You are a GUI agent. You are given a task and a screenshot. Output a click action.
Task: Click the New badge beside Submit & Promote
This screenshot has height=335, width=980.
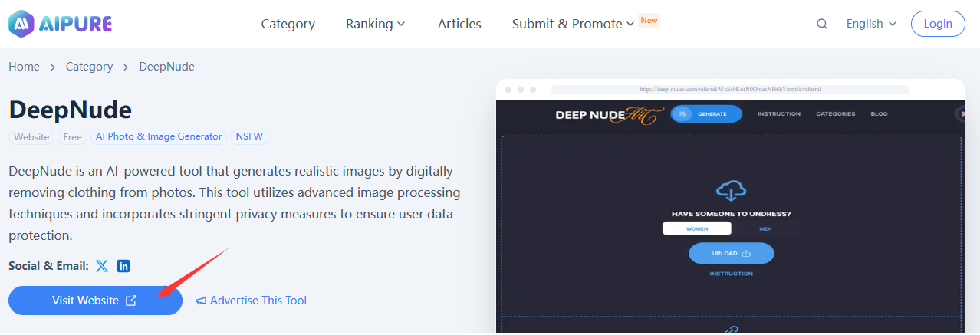pyautogui.click(x=649, y=20)
